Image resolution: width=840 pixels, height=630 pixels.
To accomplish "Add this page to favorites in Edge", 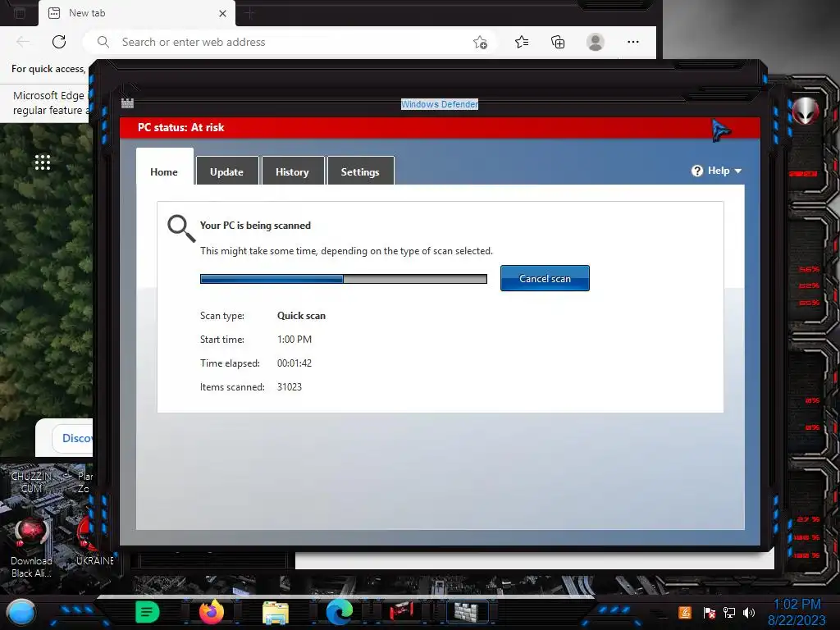I will 480,42.
